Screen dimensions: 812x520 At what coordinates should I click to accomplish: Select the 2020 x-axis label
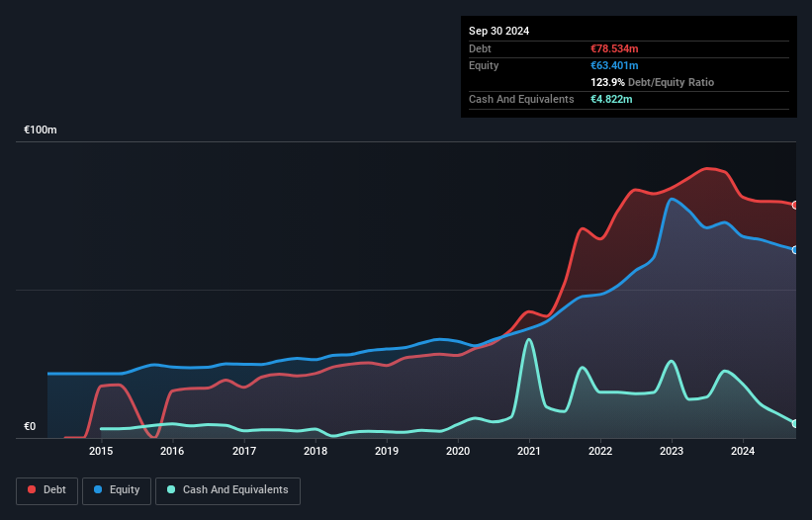coord(458,451)
